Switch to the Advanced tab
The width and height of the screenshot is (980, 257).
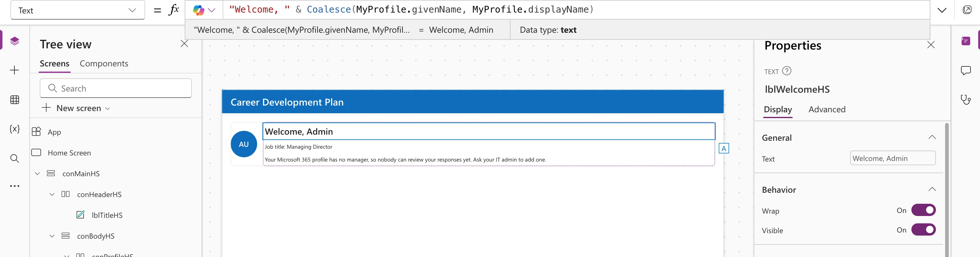click(x=827, y=110)
